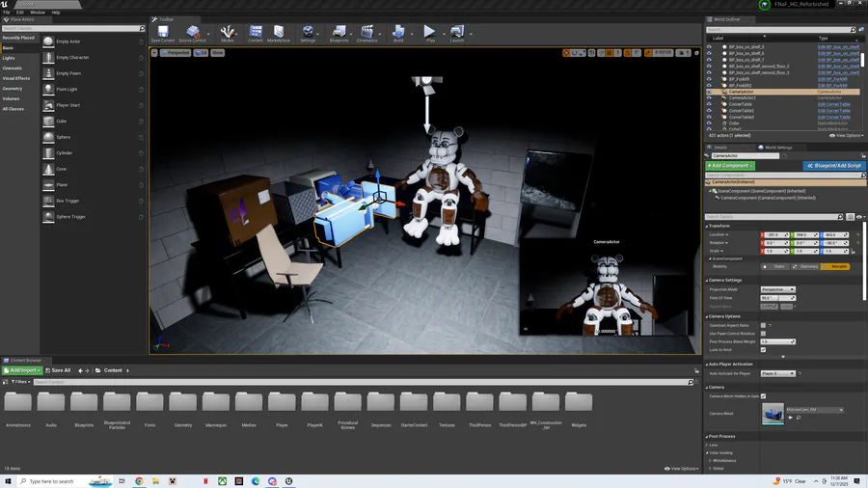Collapse the Camera Options section
Screen dimensions: 868x488
[x=707, y=316]
